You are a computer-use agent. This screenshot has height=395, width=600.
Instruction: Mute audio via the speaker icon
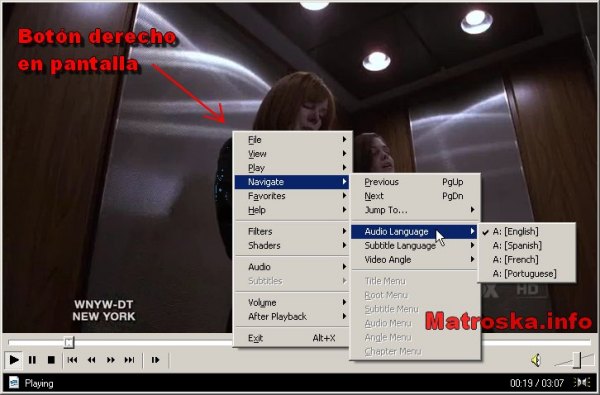536,360
